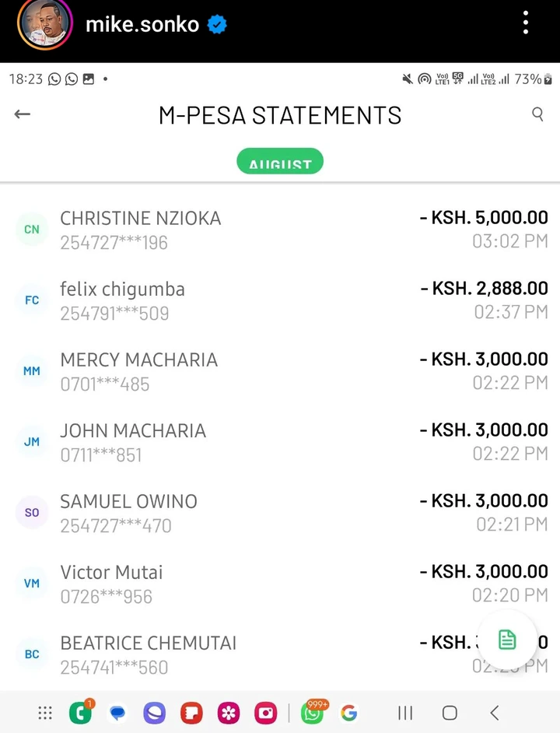Screen dimensions: 560x733
Task: View mike.sonko's story profile picture
Action: tap(45, 24)
